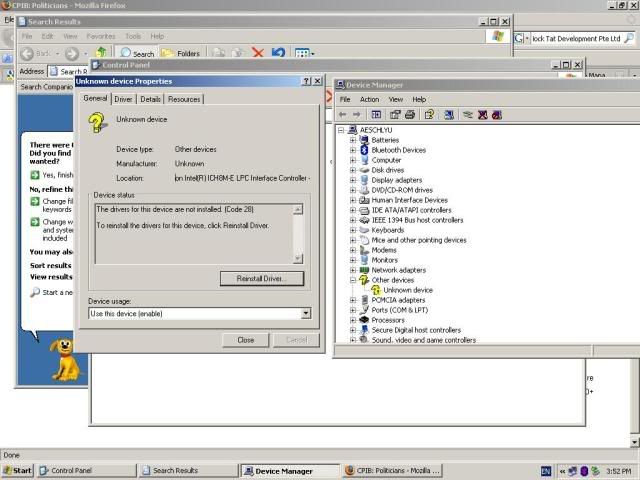
Task: Click the Start button
Action: (x=17, y=471)
